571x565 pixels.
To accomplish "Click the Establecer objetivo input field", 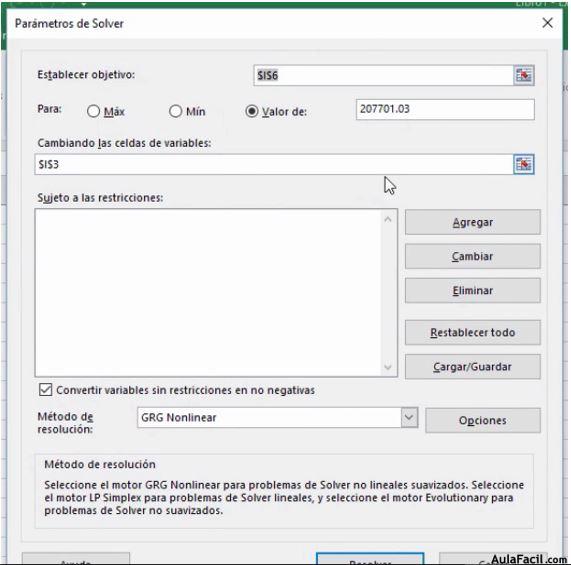I will pos(383,75).
